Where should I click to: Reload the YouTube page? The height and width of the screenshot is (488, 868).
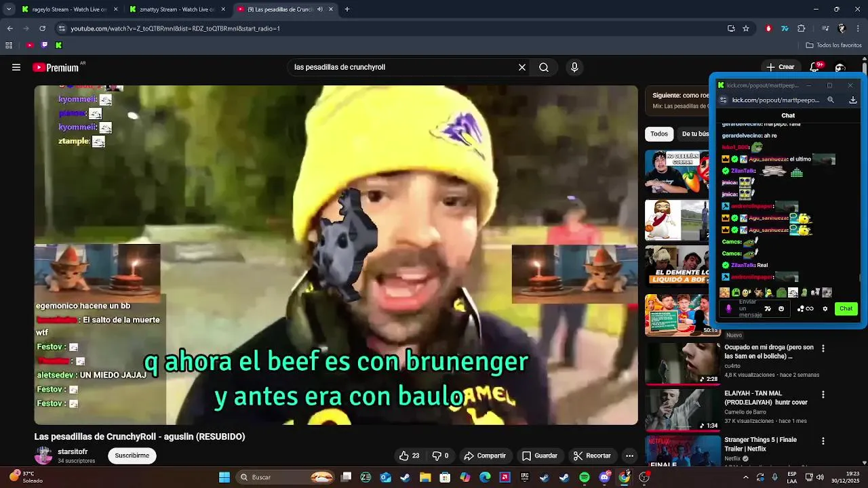42,28
